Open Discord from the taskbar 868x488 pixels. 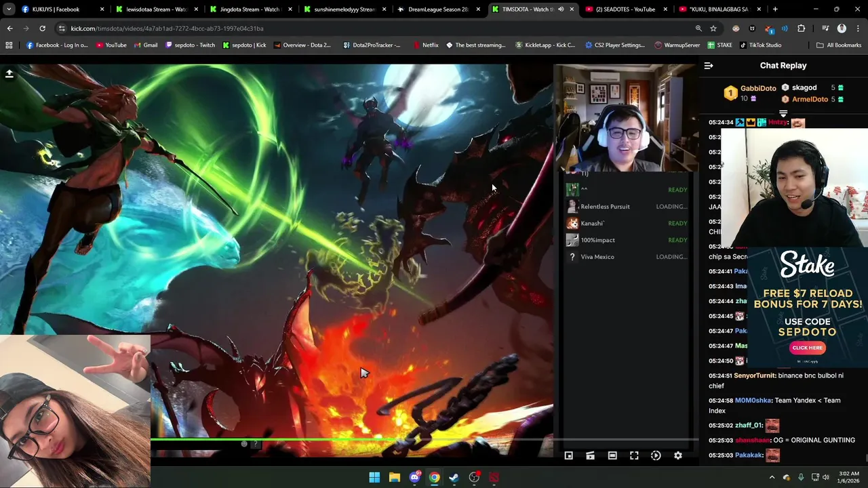point(414,477)
